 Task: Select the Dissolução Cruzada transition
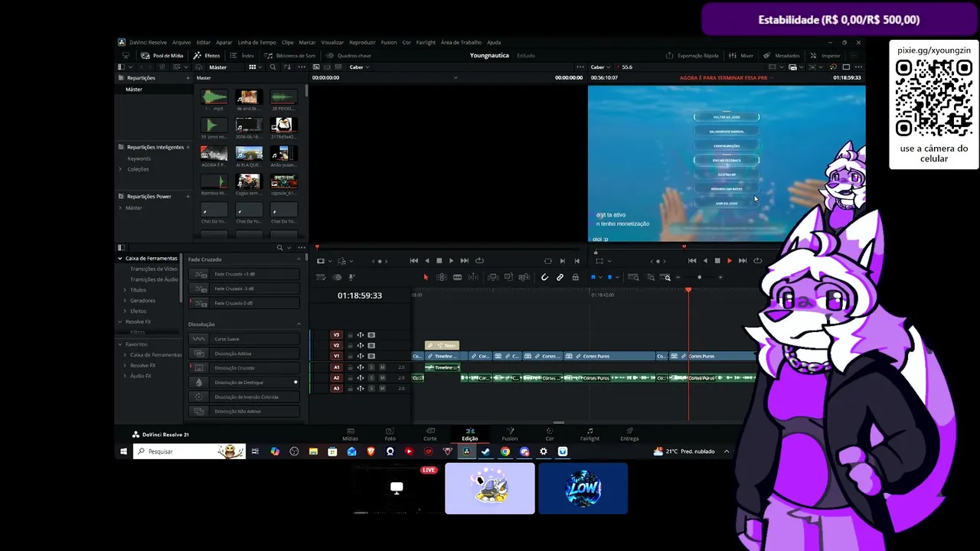[244, 368]
